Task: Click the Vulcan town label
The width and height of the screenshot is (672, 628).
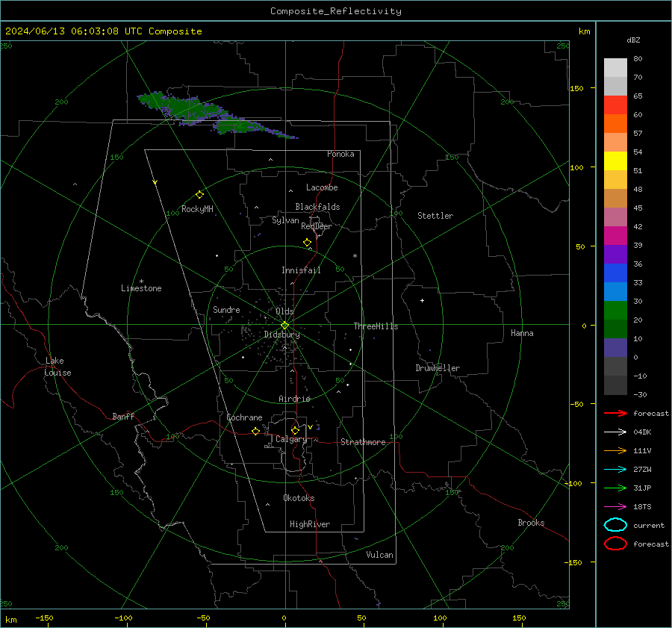Action: [379, 555]
